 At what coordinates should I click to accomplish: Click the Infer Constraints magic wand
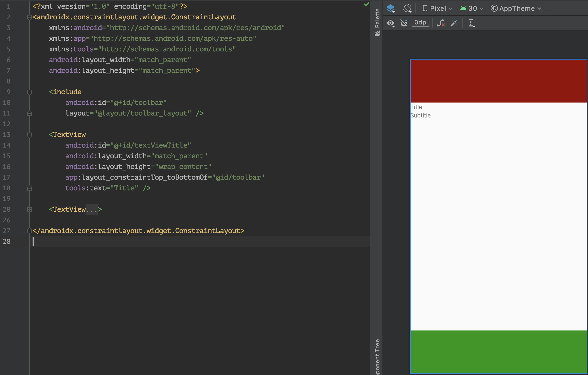tap(454, 23)
